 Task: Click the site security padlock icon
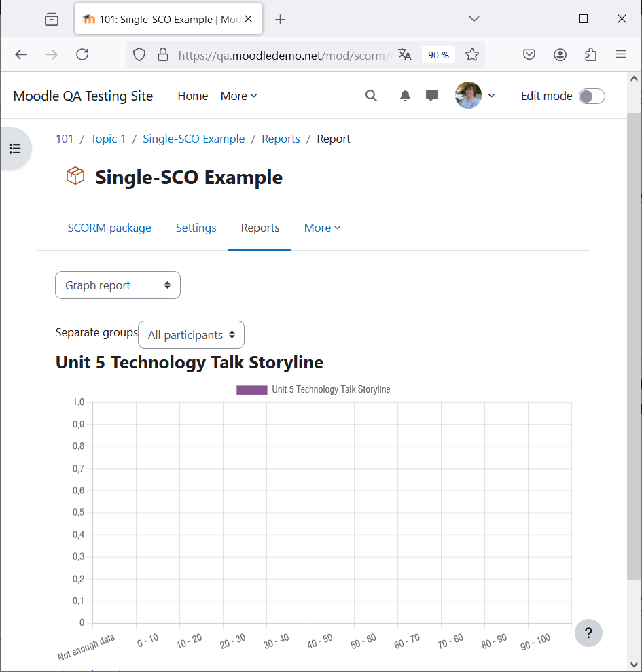163,54
